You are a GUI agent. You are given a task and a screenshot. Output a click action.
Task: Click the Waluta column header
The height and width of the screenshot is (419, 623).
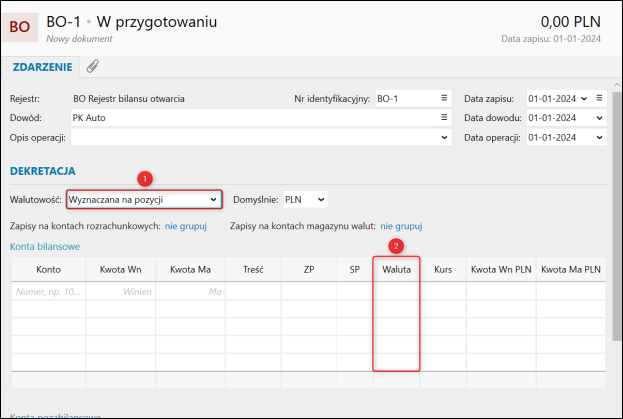click(x=396, y=269)
